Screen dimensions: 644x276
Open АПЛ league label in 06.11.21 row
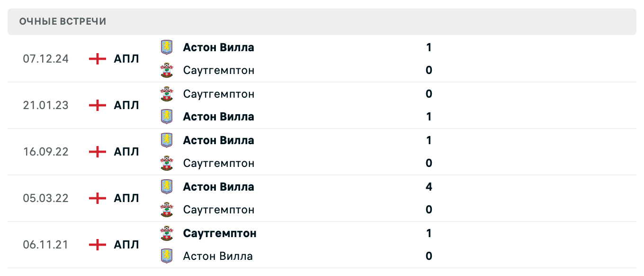[x=126, y=245]
